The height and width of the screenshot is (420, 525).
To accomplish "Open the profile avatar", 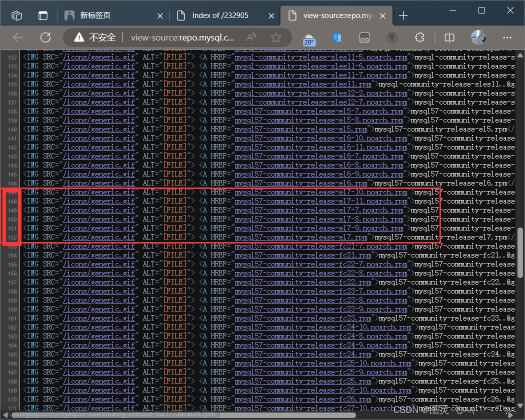I will pyautogui.click(x=478, y=37).
